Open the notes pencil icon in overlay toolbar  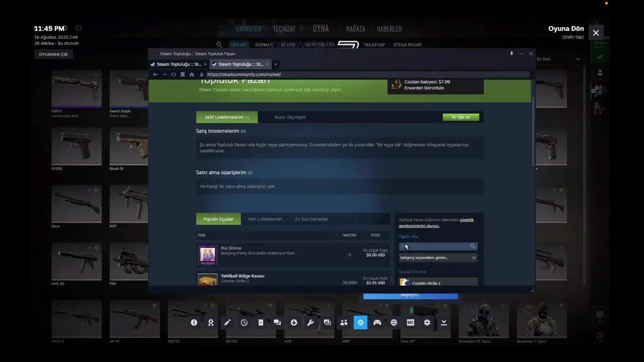tap(227, 322)
